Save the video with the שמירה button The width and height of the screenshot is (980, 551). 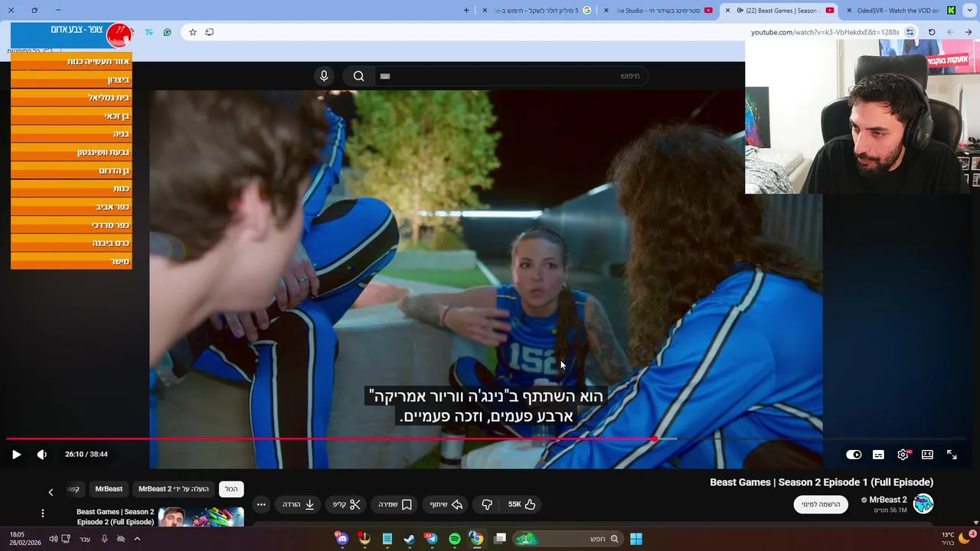click(395, 504)
